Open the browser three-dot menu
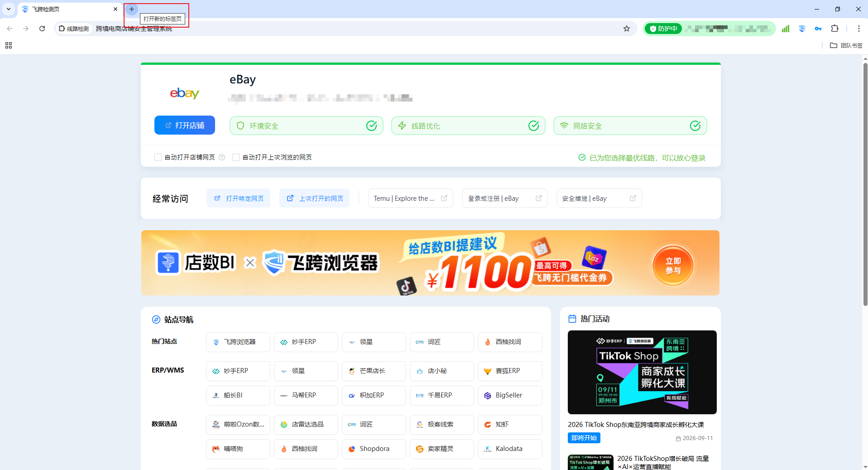The height and width of the screenshot is (470, 868). (x=858, y=29)
